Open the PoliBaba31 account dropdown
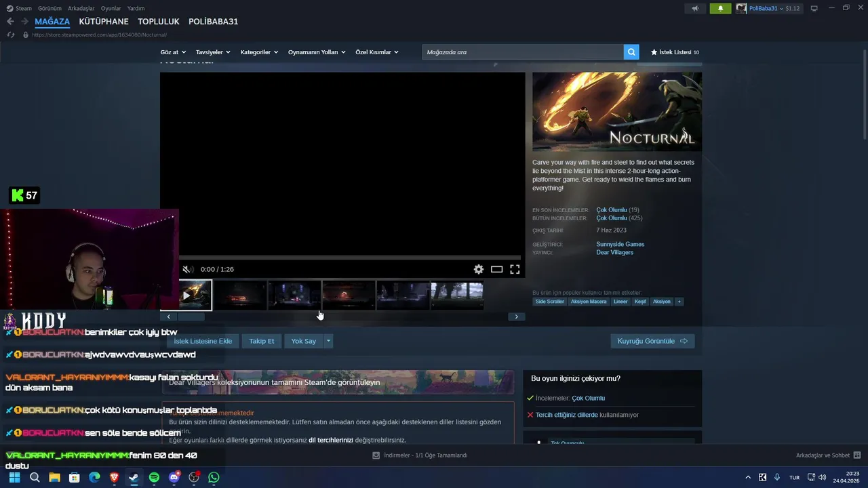Viewport: 868px width, 488px height. [x=768, y=8]
